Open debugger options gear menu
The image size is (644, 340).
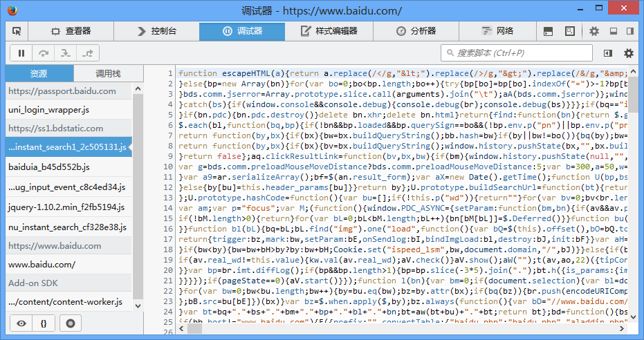coord(628,53)
